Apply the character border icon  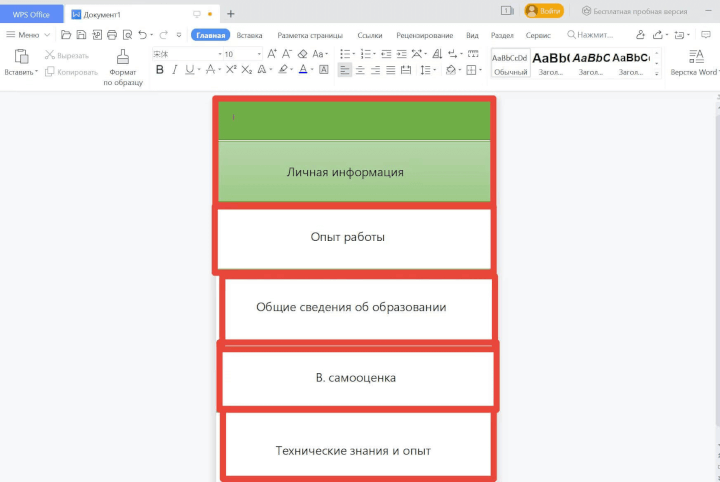pos(324,70)
